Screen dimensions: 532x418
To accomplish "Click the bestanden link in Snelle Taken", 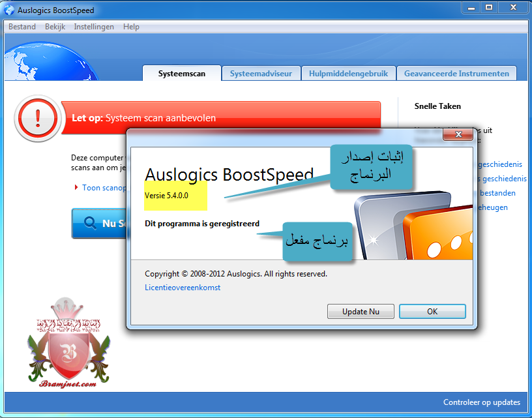I will pyautogui.click(x=497, y=193).
